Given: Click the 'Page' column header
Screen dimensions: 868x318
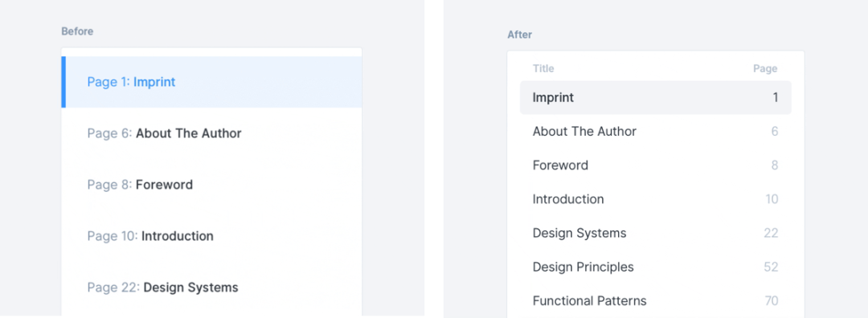Looking at the screenshot, I should (765, 68).
